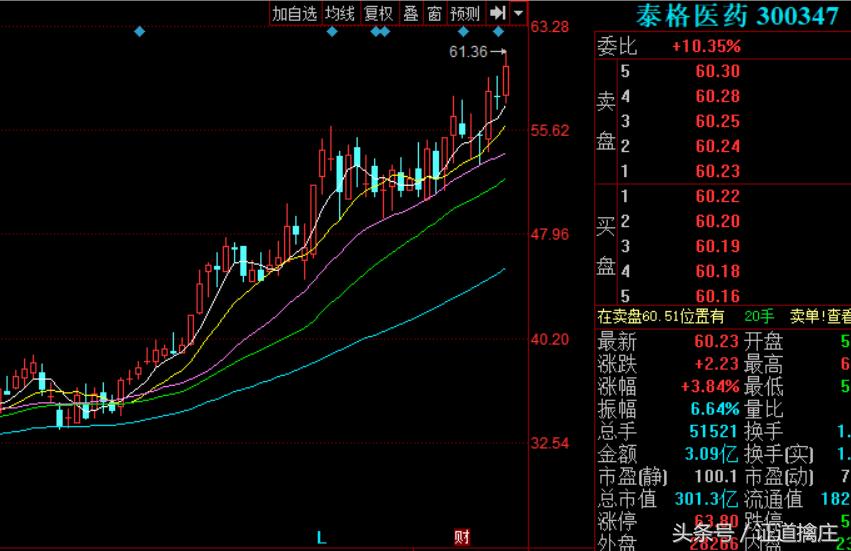Click the 40.20 price axis label
This screenshot has height=551, width=851.
[550, 339]
